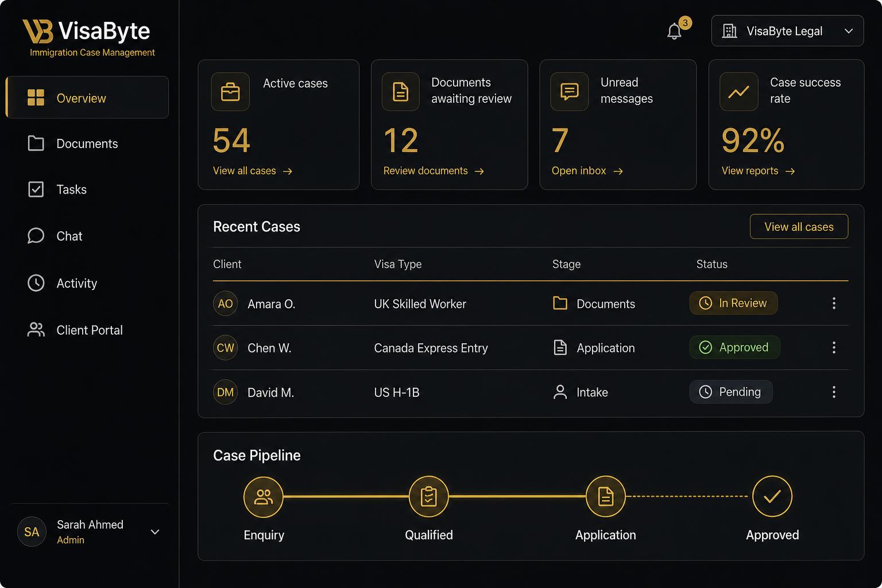Click the Client column header
This screenshot has width=882, height=588.
(x=227, y=264)
